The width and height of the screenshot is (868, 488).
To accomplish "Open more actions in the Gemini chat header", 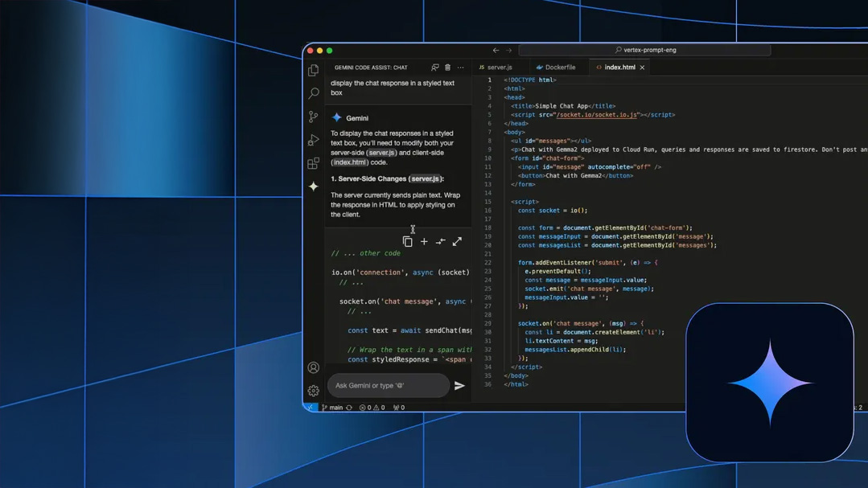I will pos(461,68).
